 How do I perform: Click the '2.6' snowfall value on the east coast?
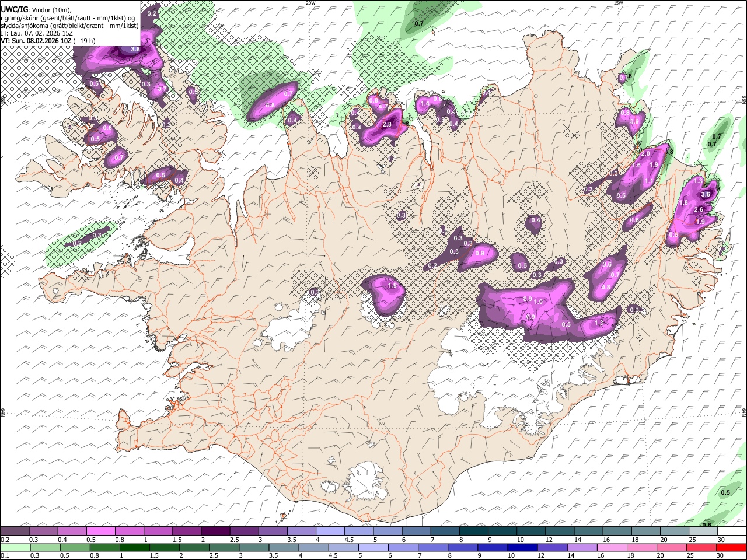click(x=699, y=209)
